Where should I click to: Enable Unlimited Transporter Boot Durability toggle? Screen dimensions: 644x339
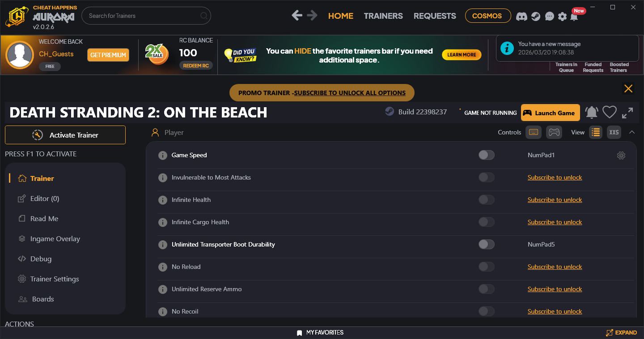tap(486, 244)
